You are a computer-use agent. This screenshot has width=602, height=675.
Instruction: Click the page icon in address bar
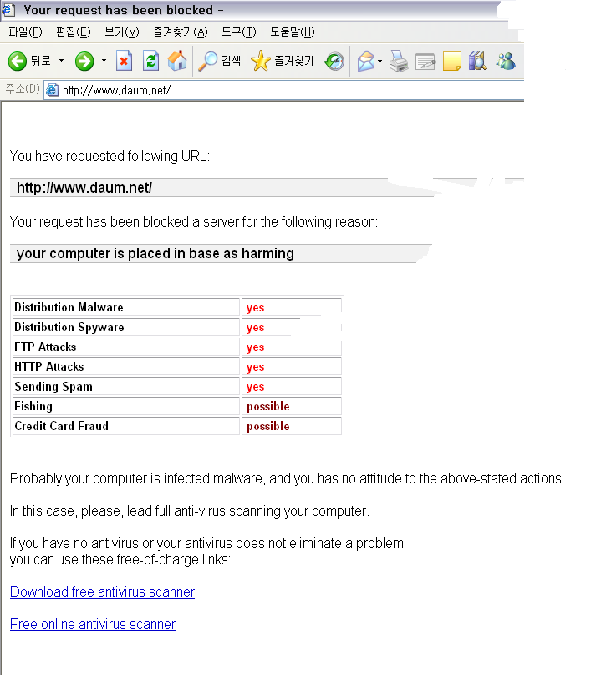(52, 90)
